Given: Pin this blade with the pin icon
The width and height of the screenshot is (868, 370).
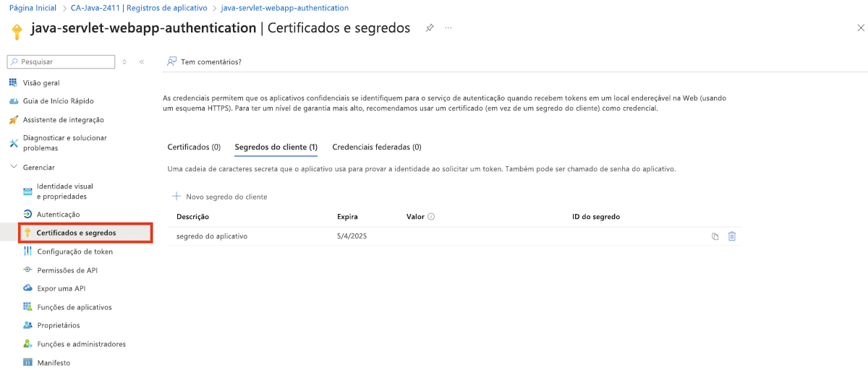Looking at the screenshot, I should tap(430, 27).
